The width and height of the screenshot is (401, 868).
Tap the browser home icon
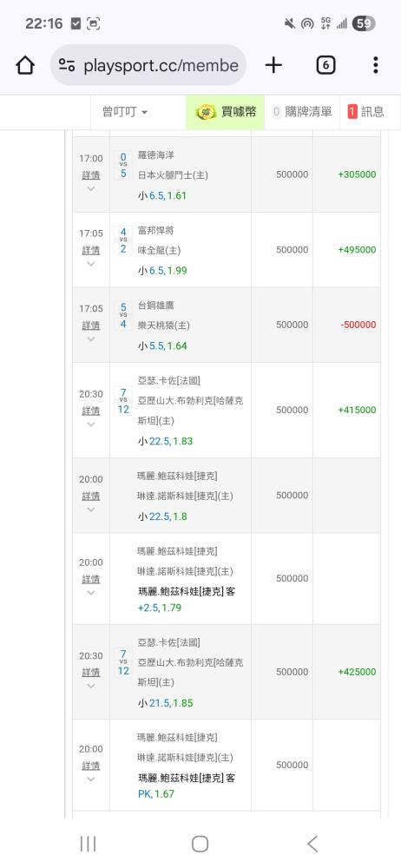pos(25,65)
